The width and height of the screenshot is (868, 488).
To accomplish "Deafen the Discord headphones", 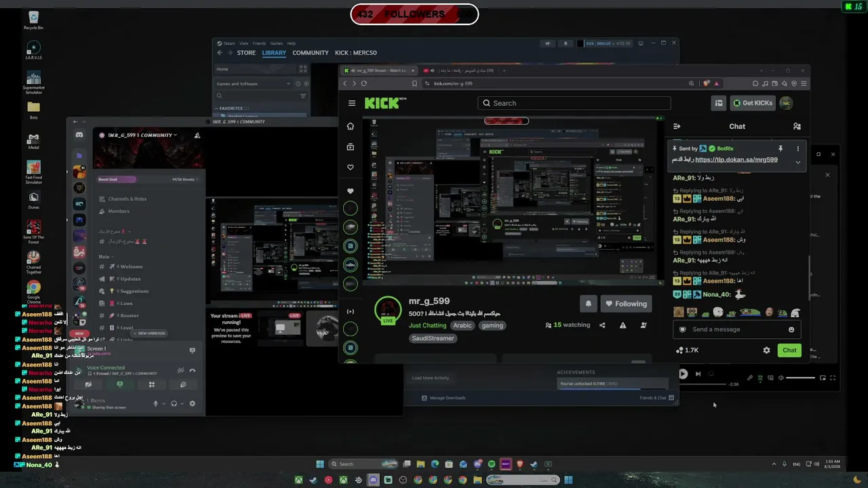I will click(174, 403).
